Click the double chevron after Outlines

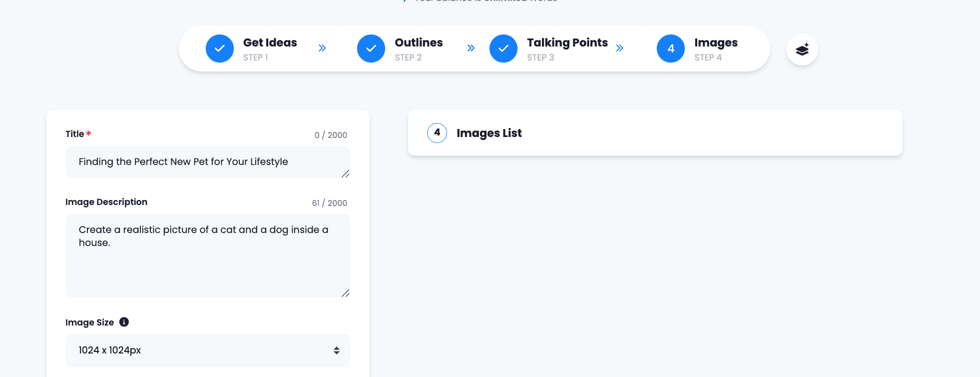click(x=471, y=48)
